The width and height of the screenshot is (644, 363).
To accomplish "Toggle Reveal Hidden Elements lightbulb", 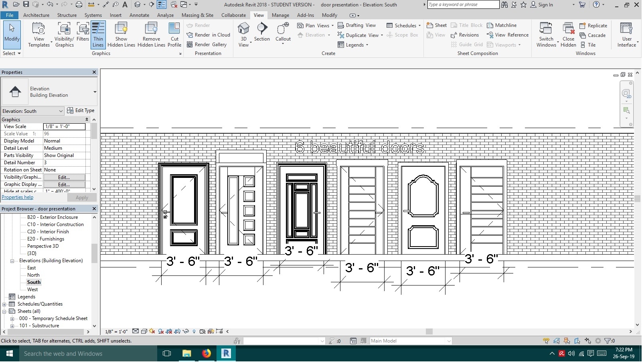I will (194, 332).
